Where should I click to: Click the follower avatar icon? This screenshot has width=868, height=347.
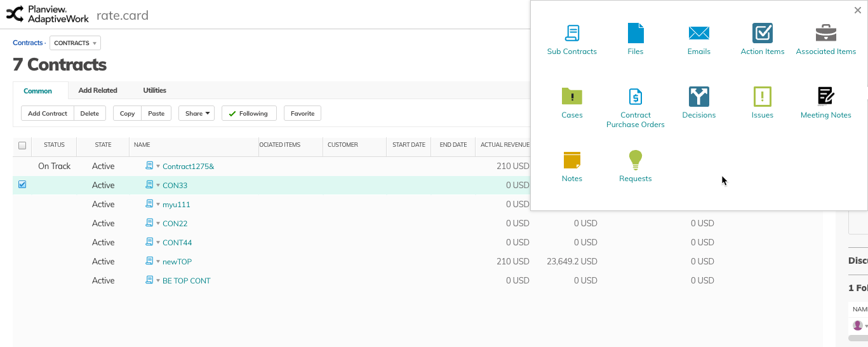tap(857, 325)
